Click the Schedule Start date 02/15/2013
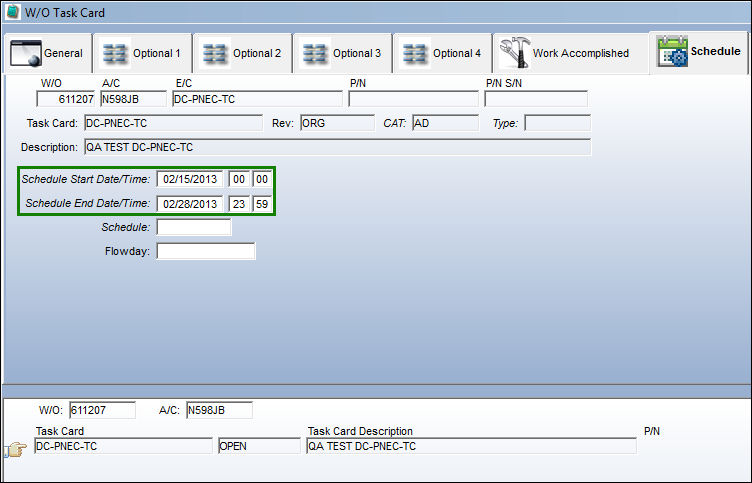 tap(190, 179)
